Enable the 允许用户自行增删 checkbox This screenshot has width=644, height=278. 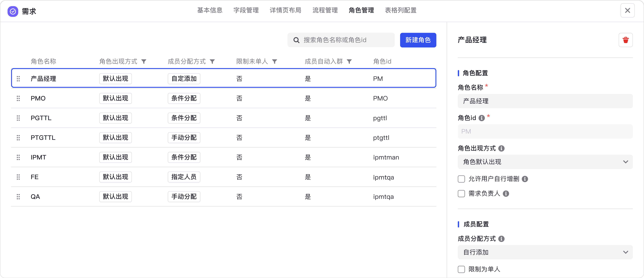[461, 179]
